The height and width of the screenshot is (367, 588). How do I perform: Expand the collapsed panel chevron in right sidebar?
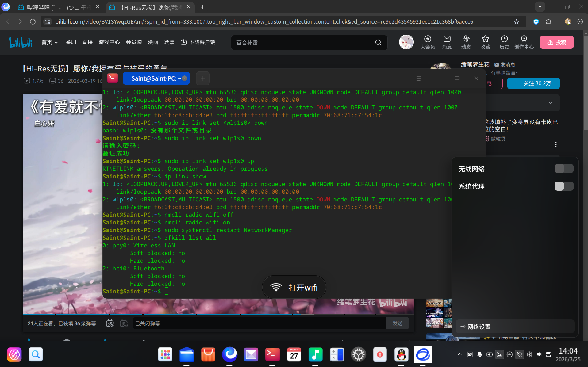pyautogui.click(x=550, y=103)
